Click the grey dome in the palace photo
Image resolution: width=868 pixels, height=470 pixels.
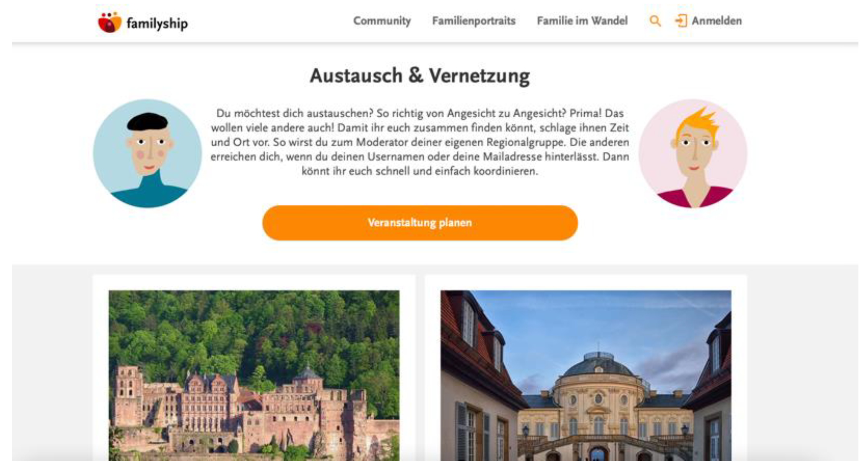coord(598,365)
